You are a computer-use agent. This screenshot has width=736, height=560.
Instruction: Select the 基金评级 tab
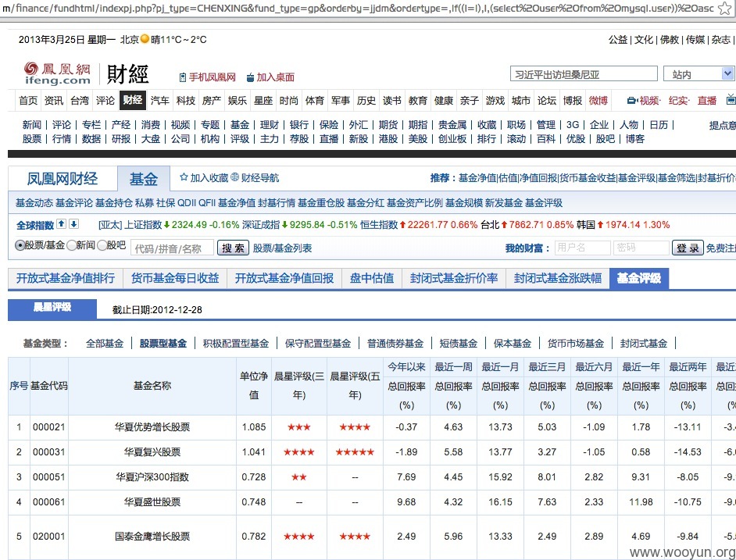[x=639, y=278]
